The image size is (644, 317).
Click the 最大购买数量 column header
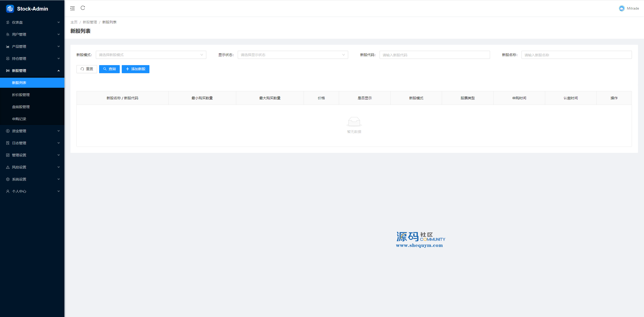click(270, 98)
